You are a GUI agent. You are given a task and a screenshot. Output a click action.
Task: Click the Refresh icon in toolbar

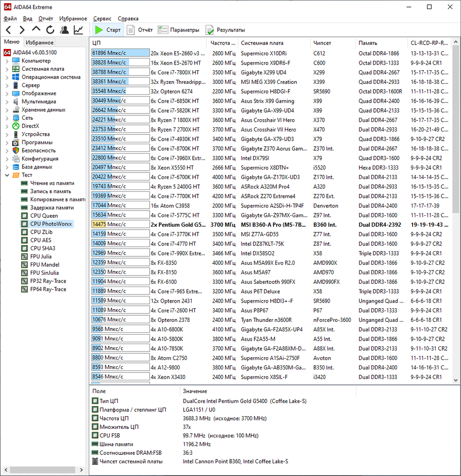coord(50,30)
